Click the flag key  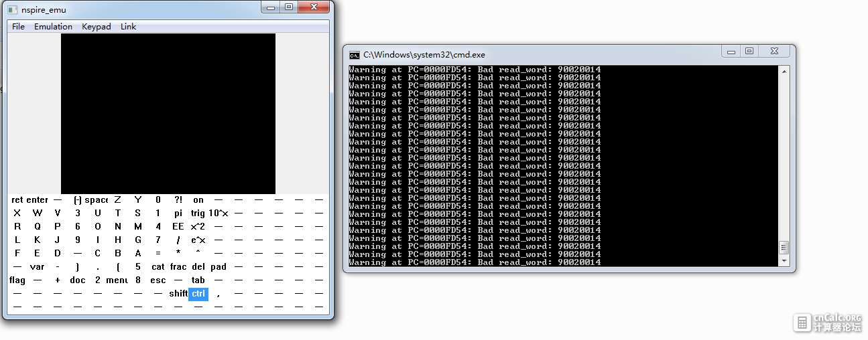[x=17, y=280]
